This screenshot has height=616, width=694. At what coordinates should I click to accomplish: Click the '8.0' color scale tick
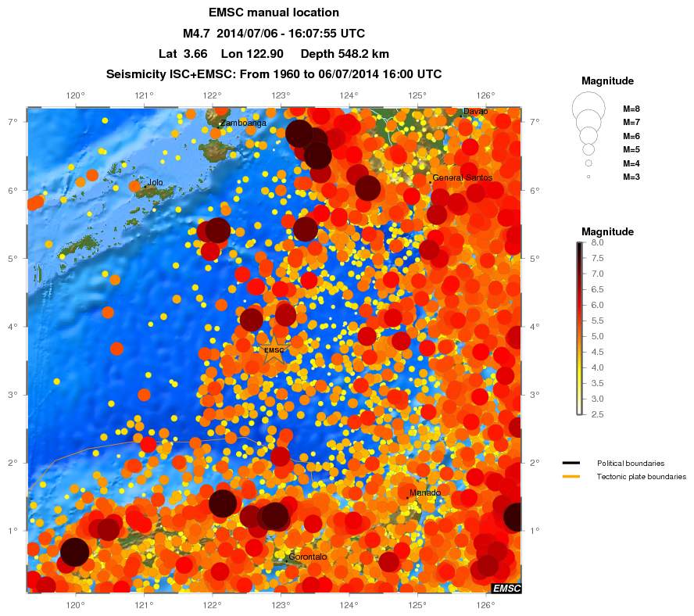coord(597,242)
